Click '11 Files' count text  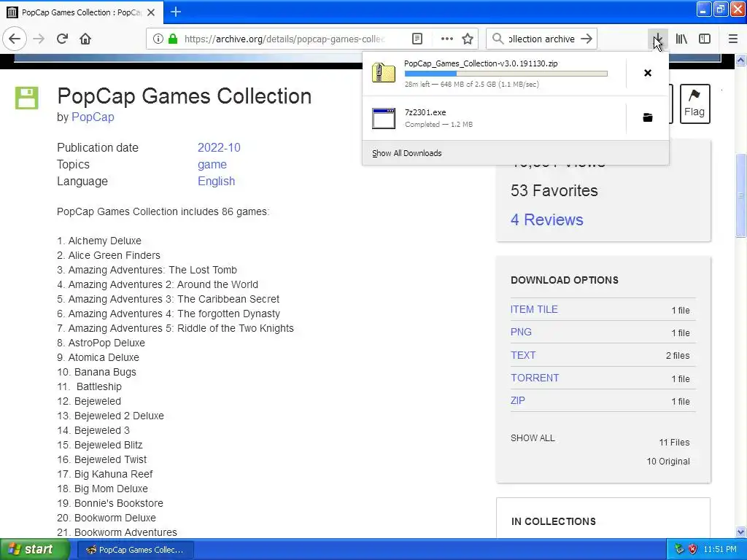(x=674, y=443)
